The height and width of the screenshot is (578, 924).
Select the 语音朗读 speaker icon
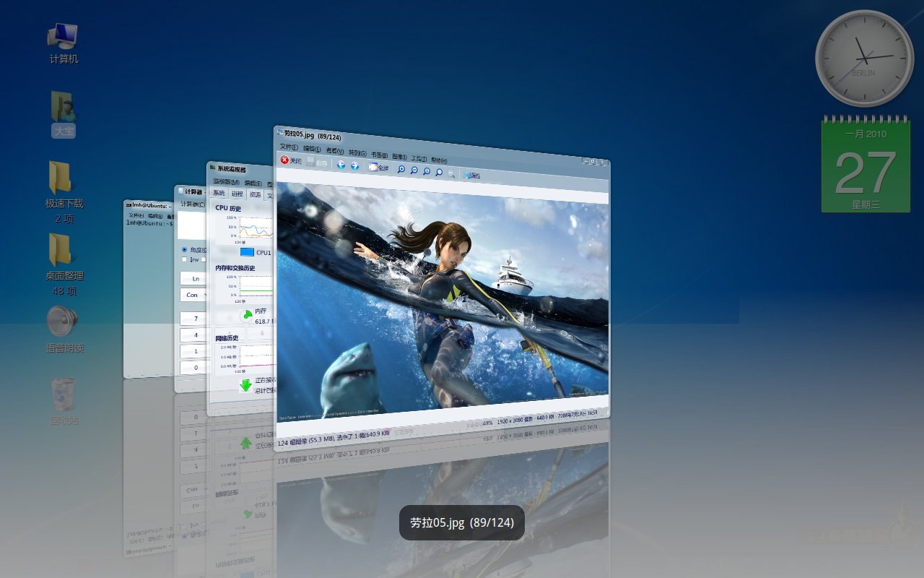[65, 329]
